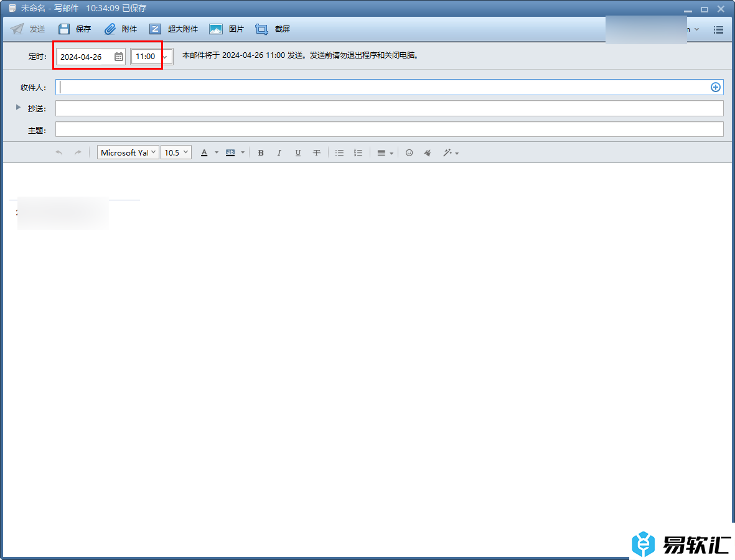This screenshot has width=735, height=560.
Task: Take a screenshot with 截屏
Action: click(273, 29)
